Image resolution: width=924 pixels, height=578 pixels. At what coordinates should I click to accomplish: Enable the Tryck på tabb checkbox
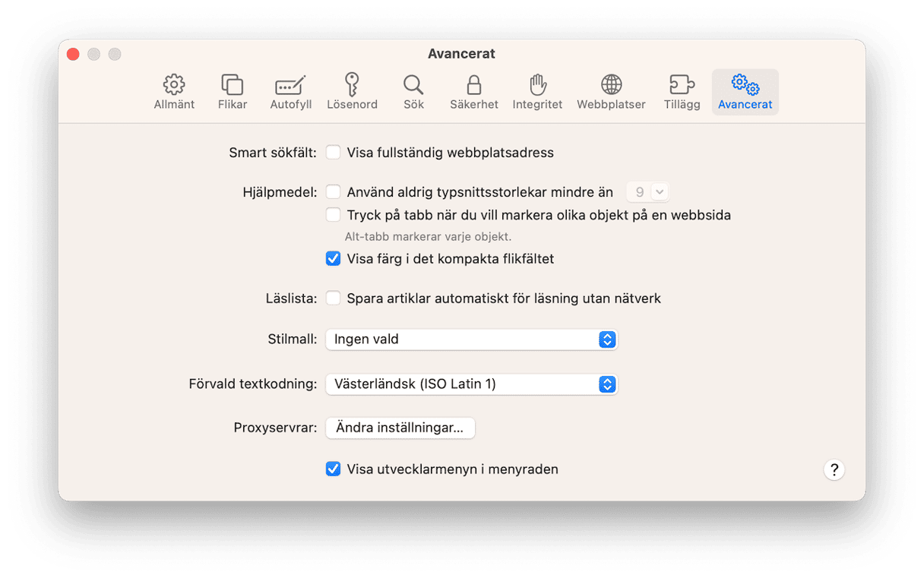click(333, 215)
